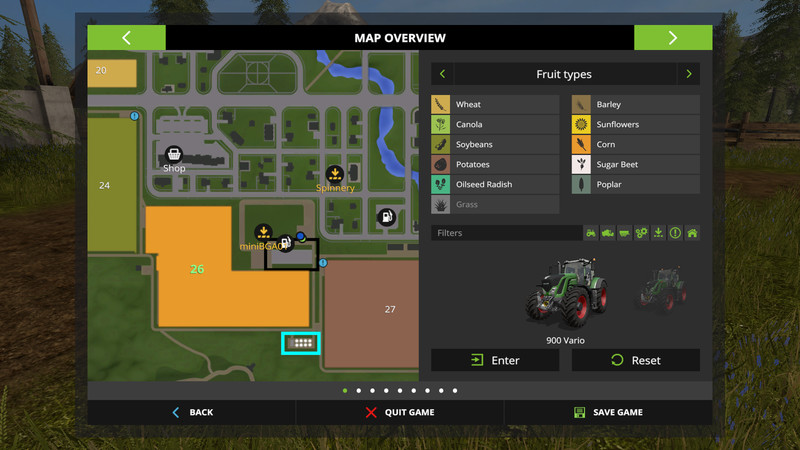Select the first page indicator dot

pyautogui.click(x=345, y=391)
